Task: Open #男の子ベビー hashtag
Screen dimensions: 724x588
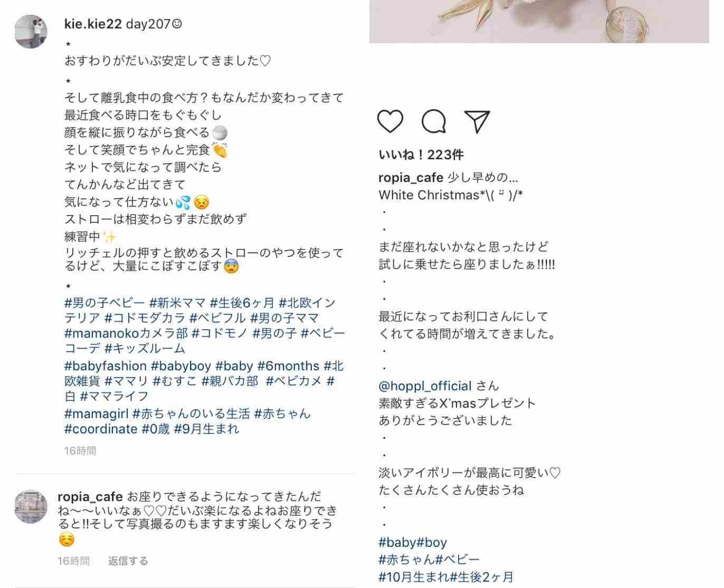Action: [104, 303]
